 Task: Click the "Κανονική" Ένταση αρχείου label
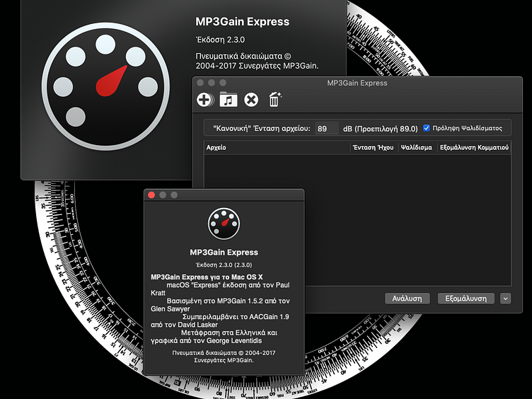tap(262, 129)
